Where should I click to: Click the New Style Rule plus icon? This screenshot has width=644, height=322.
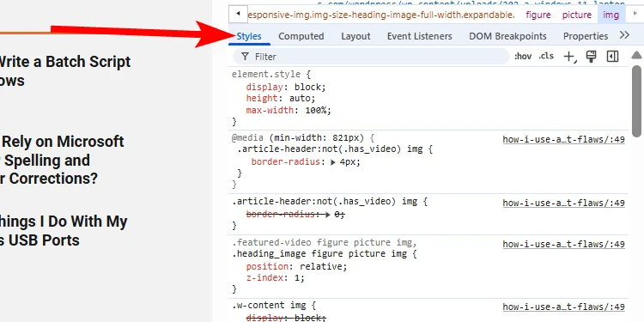[569, 57]
